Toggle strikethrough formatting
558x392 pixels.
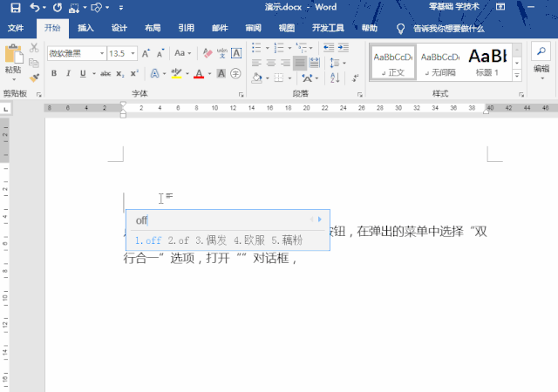[x=105, y=73]
